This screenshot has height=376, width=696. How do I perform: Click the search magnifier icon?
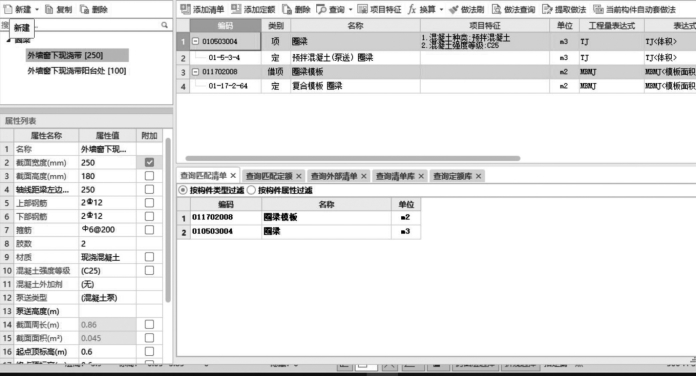point(164,25)
